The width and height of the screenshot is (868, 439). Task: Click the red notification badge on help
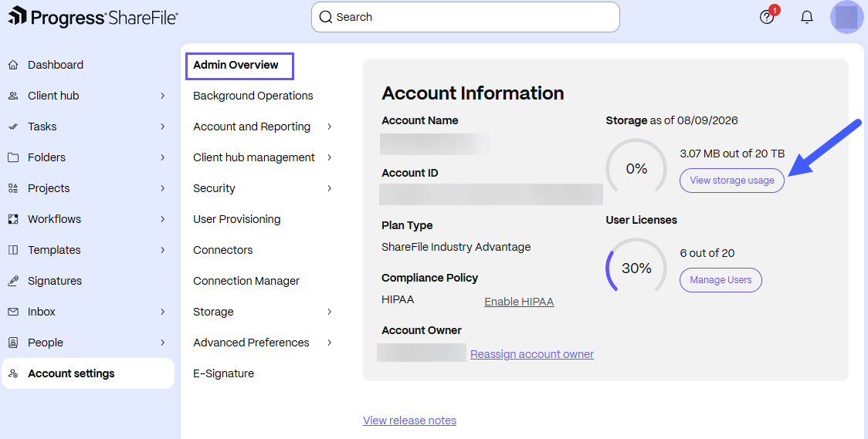775,10
